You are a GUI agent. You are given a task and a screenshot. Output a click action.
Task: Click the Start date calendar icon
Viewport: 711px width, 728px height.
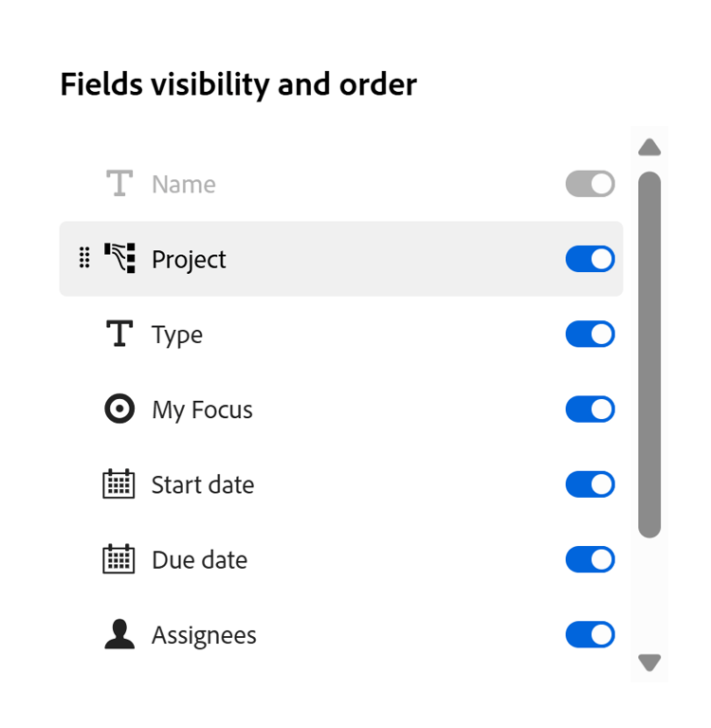point(119,484)
